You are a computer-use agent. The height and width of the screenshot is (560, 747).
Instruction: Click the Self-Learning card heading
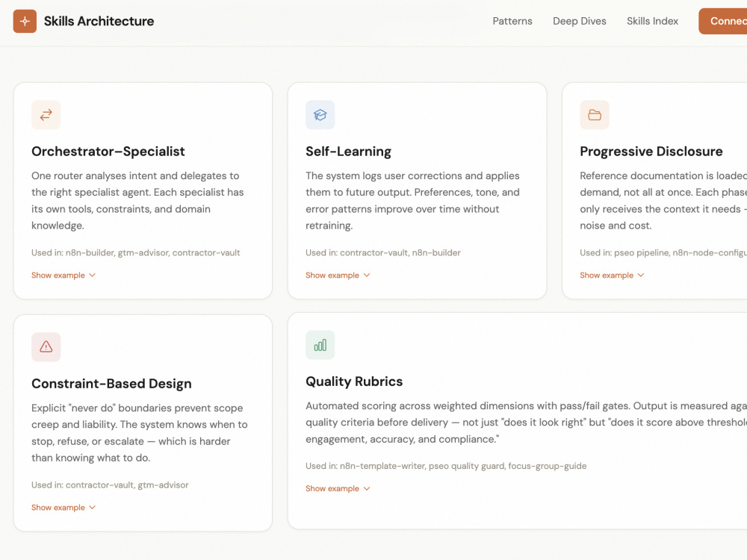[x=348, y=152]
